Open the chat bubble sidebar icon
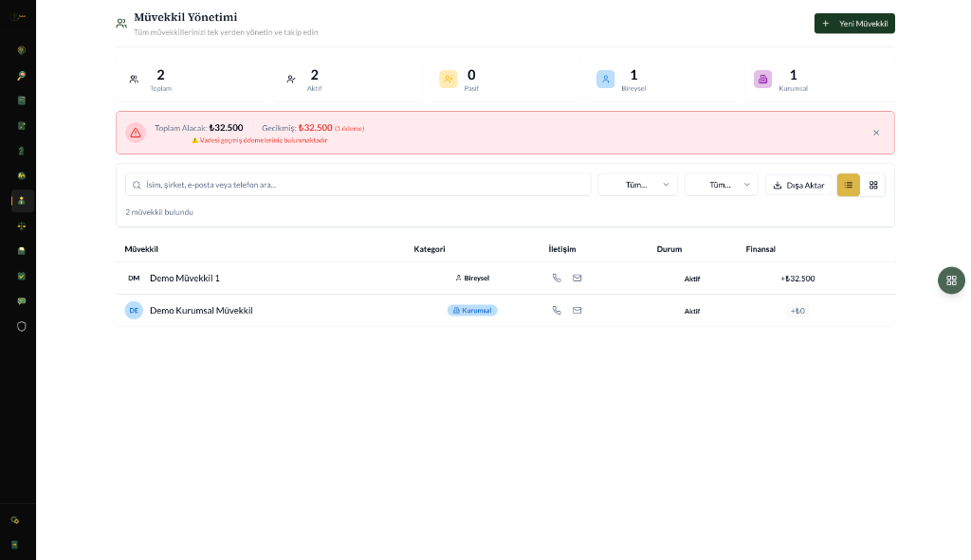This screenshot has width=971, height=560. click(21, 300)
